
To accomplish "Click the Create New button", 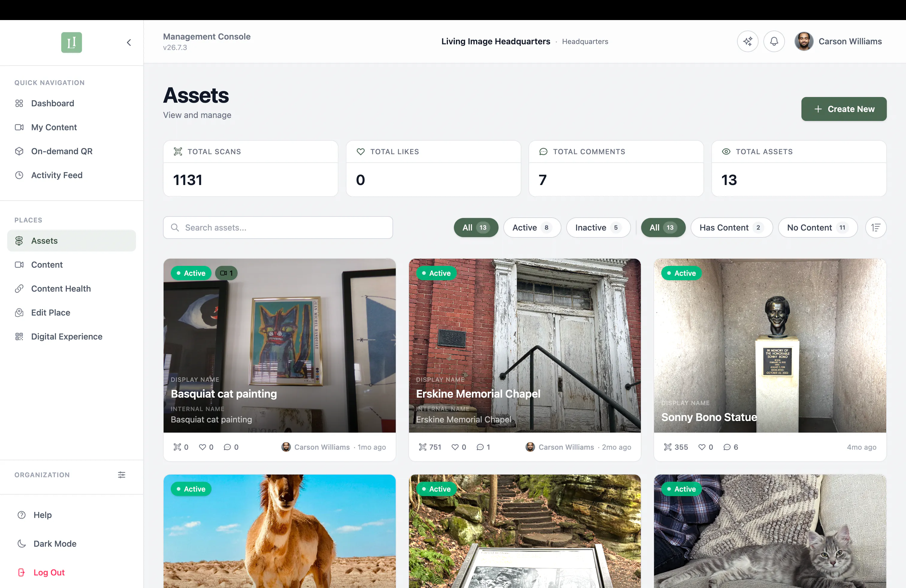I will coord(844,109).
